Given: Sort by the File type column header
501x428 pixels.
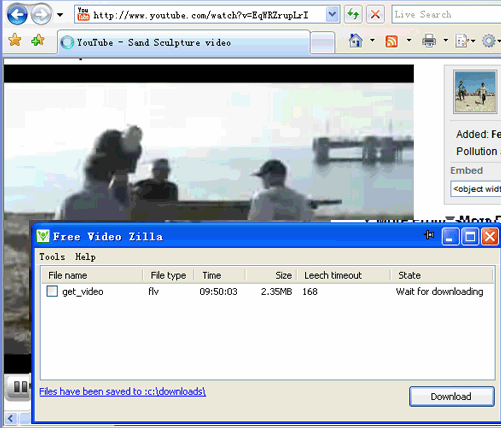Looking at the screenshot, I should coord(168,275).
